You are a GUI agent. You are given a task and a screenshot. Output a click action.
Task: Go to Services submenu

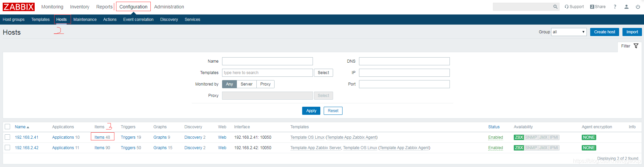click(192, 20)
